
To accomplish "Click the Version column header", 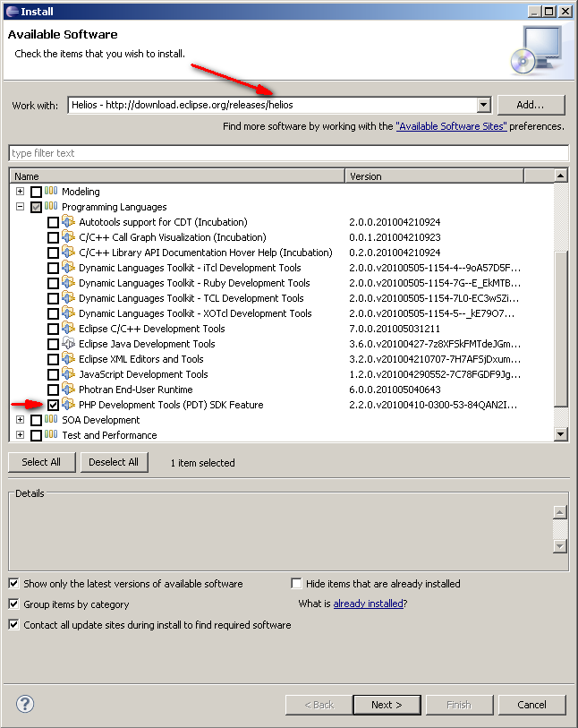I will point(435,176).
